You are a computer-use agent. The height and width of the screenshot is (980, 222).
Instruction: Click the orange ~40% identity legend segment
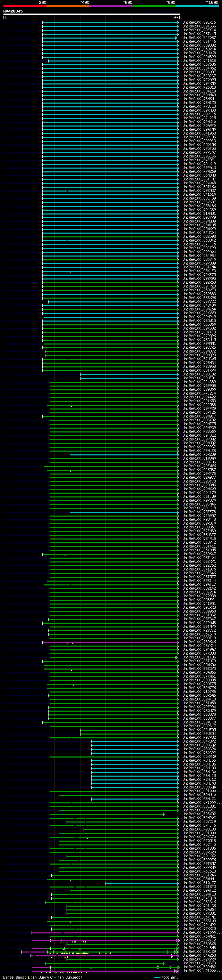click(x=68, y=6)
